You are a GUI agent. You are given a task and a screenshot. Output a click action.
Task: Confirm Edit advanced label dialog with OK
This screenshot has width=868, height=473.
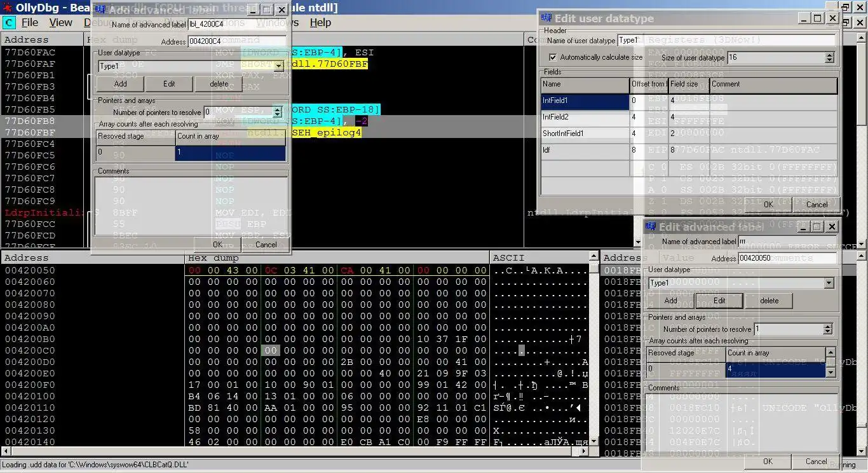pos(768,462)
